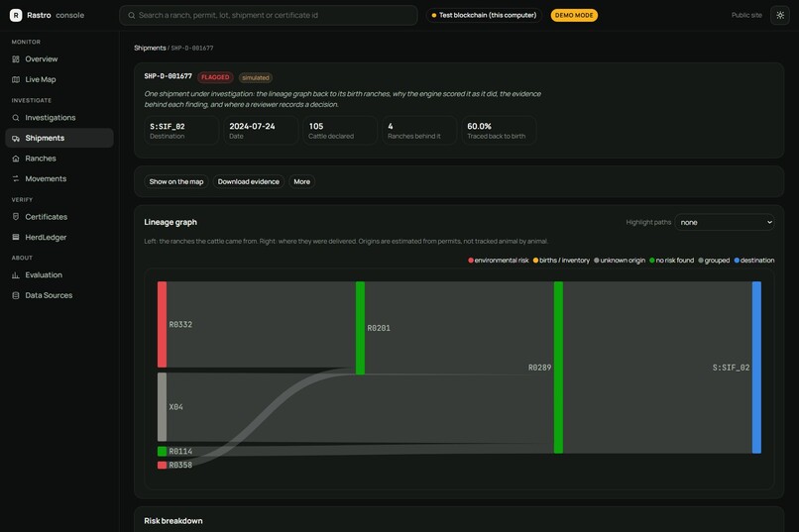Open the Overview page
Screen dimensions: 799x532
pyautogui.click(x=59, y=59)
